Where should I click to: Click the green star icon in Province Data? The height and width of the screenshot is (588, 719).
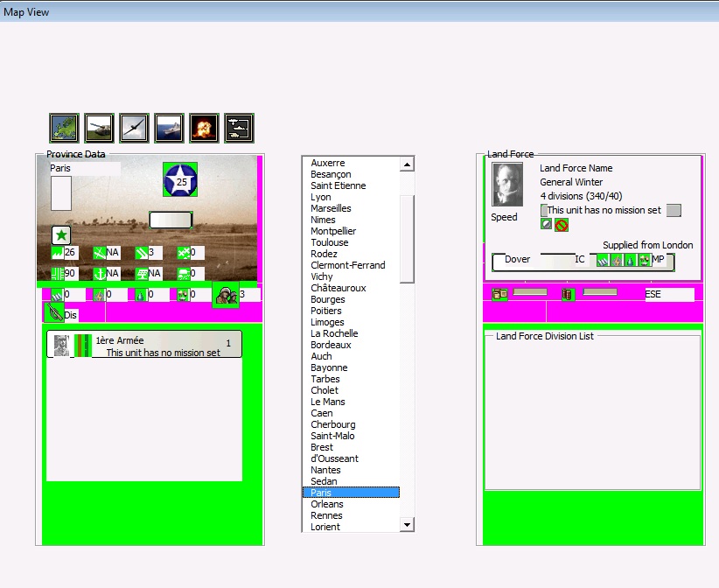click(x=61, y=235)
